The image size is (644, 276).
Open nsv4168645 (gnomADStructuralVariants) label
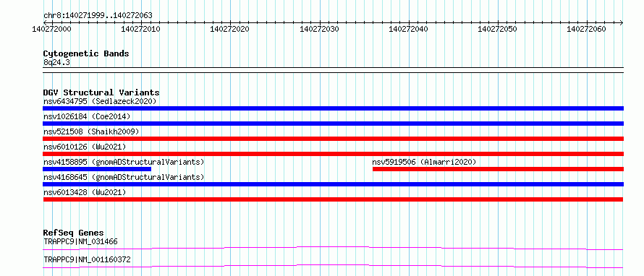(124, 177)
